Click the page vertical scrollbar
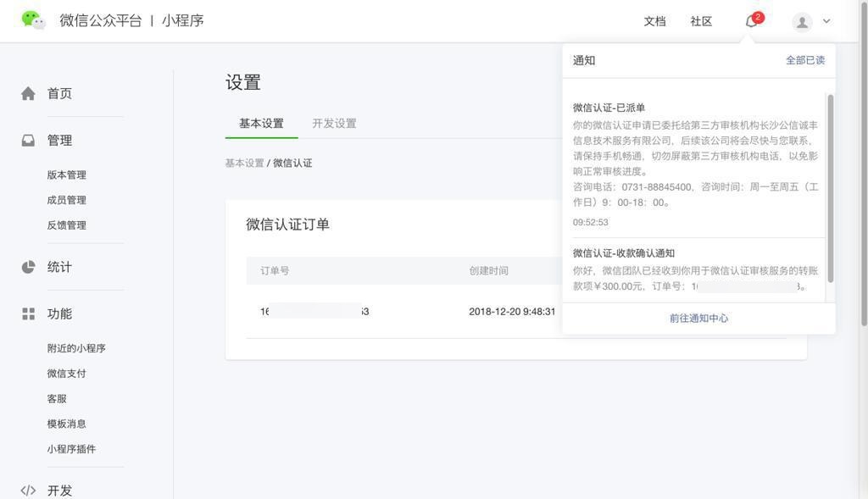Image resolution: width=868 pixels, height=499 pixels. coord(864,166)
